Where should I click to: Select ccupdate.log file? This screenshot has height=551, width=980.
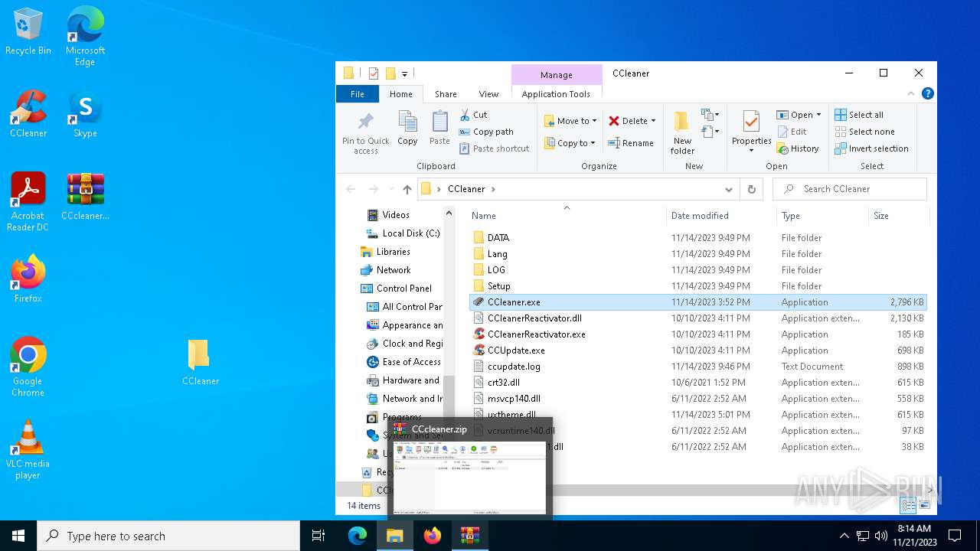[x=507, y=367]
